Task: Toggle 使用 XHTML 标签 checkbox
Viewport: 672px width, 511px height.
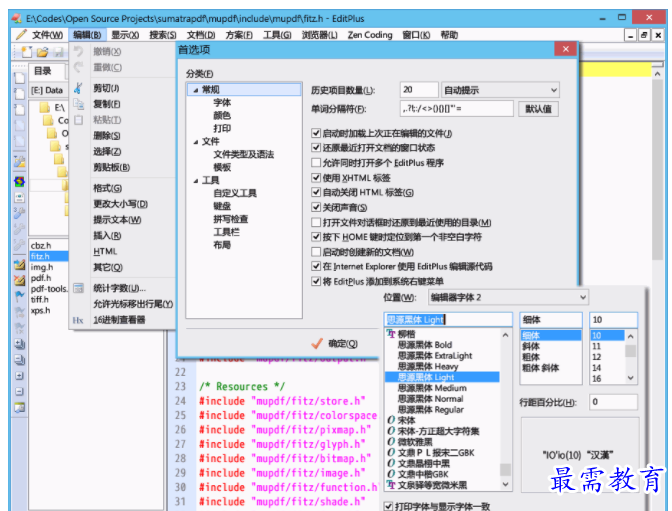Action: 316,178
